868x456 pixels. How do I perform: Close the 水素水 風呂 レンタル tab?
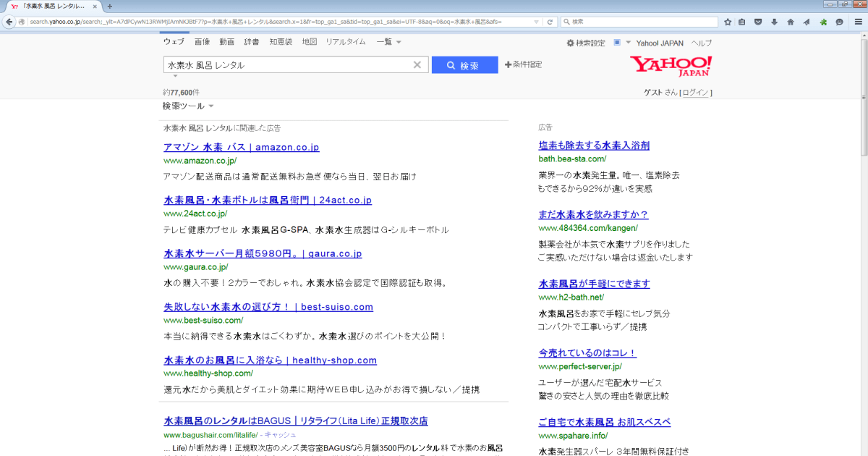pyautogui.click(x=95, y=6)
